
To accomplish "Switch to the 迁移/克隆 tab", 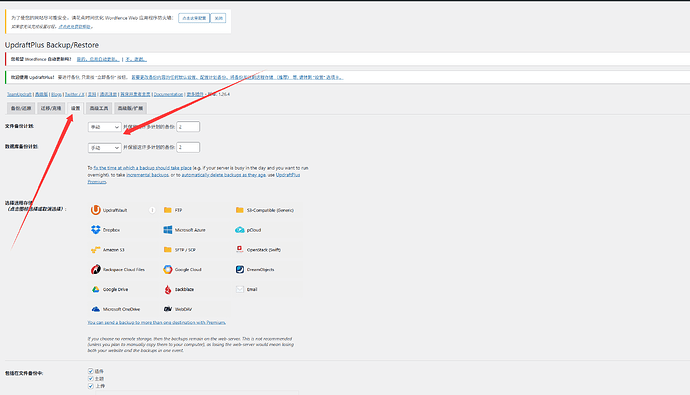I will click(x=51, y=108).
